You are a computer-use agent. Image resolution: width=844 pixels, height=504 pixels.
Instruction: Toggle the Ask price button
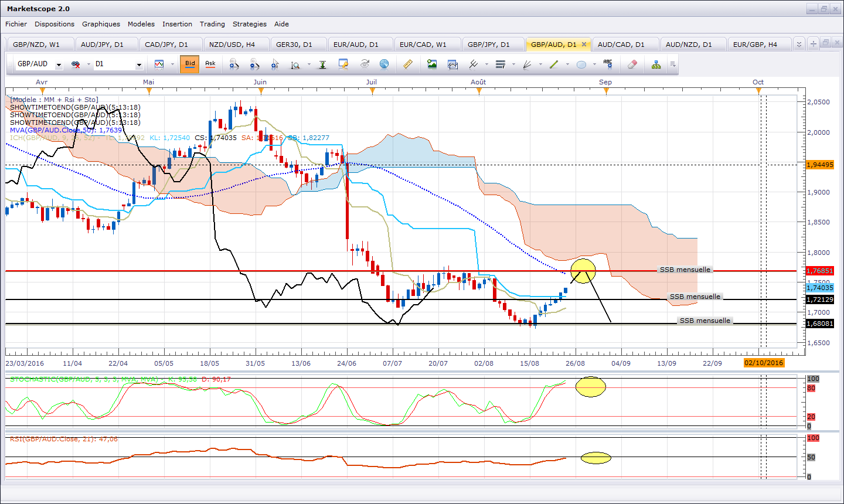coord(210,64)
